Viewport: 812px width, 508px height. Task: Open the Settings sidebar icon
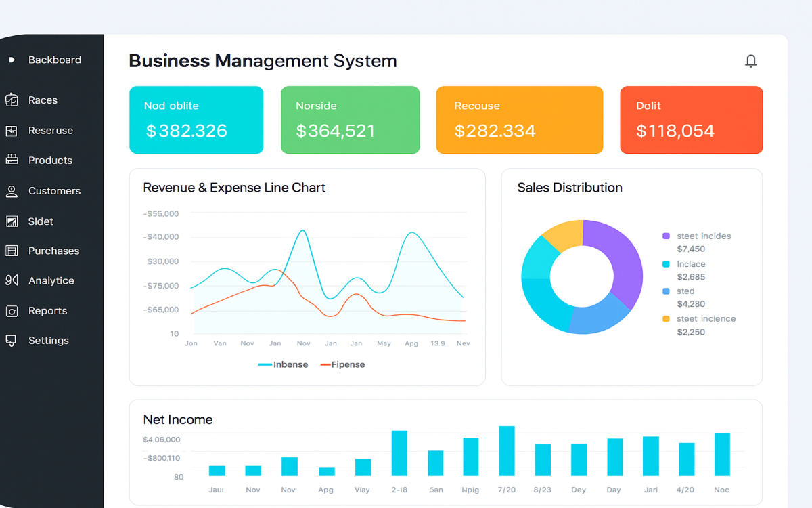[12, 341]
